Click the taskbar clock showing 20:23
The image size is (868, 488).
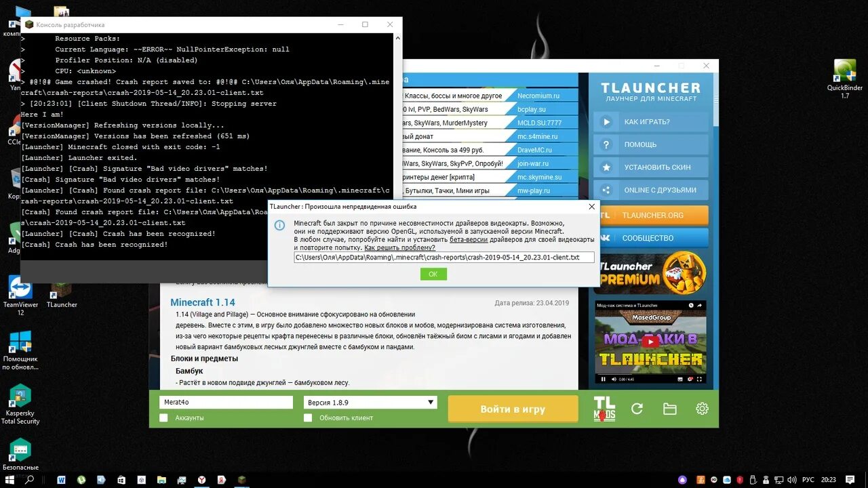pos(828,479)
